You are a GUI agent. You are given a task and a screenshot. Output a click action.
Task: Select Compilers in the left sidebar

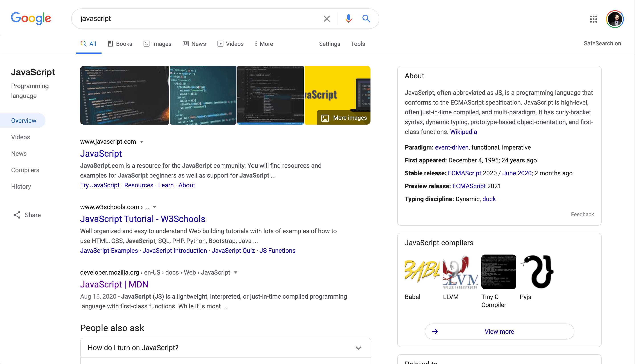coord(25,170)
